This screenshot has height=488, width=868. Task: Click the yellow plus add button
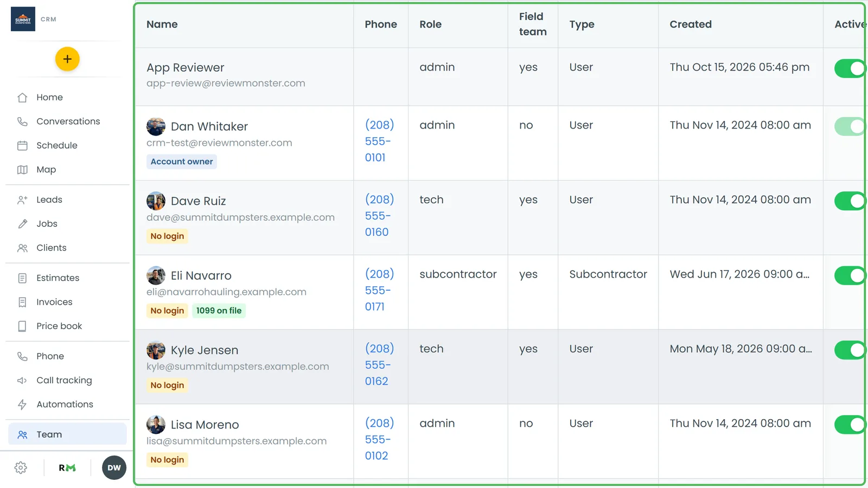pos(67,59)
